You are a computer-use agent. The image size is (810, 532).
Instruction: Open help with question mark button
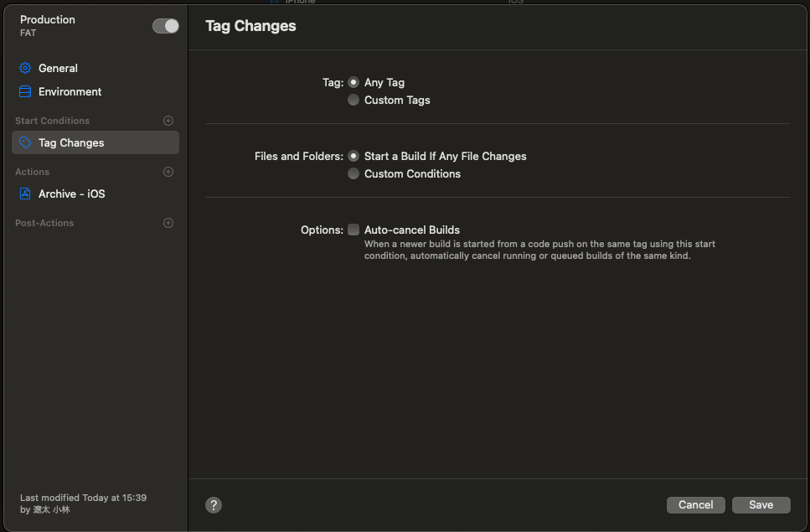click(214, 505)
